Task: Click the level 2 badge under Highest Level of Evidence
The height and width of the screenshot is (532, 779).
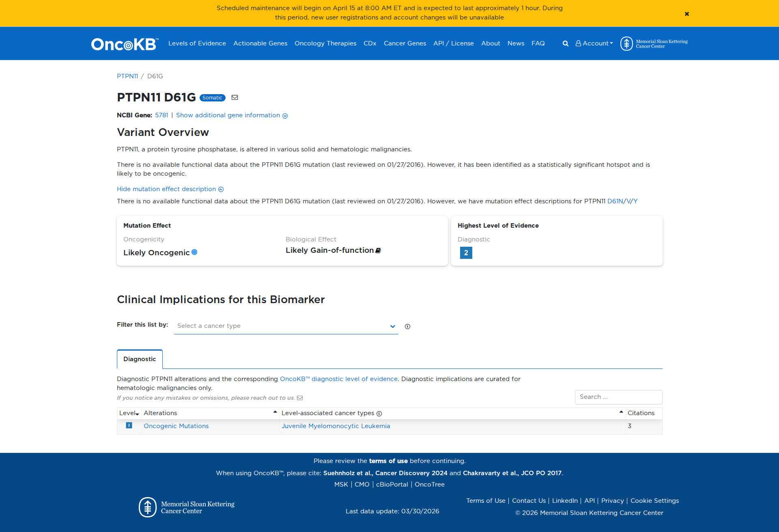Action: [x=466, y=252]
